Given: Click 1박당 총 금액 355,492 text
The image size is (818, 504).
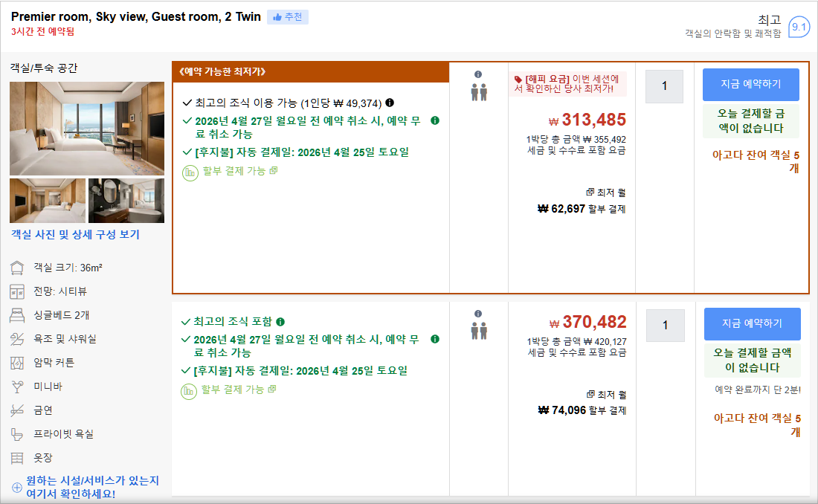Looking at the screenshot, I should (x=576, y=139).
